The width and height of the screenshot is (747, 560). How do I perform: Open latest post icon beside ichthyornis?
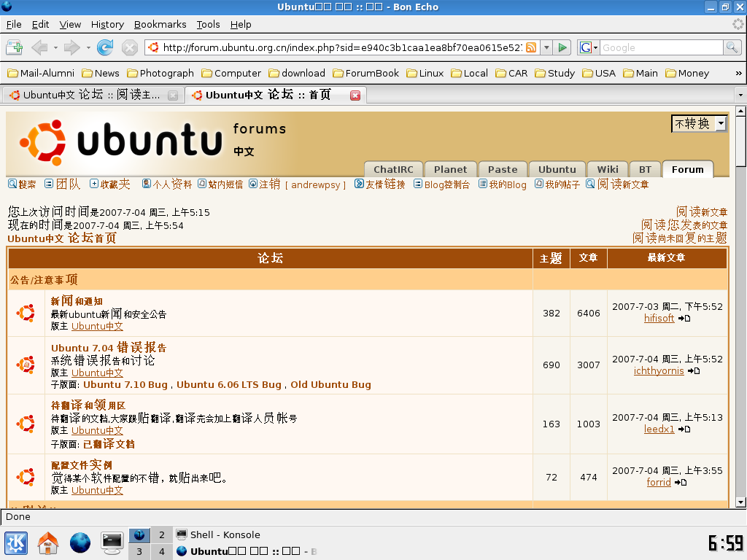(x=694, y=371)
